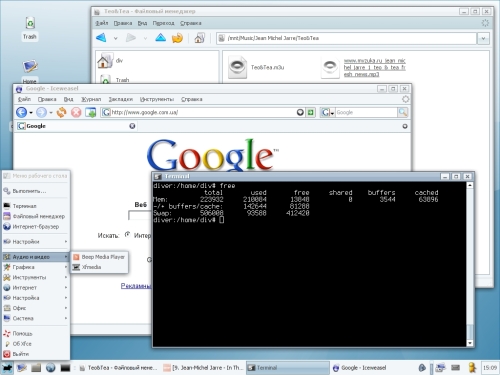Stop page loading in Iceweasel
Screen dimensions: 500x375
[76, 112]
